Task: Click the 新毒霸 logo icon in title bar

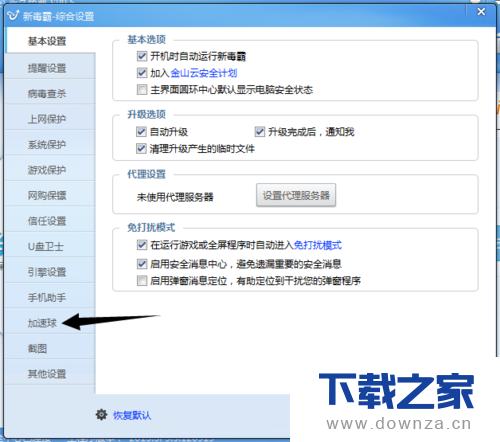Action: tap(13, 15)
